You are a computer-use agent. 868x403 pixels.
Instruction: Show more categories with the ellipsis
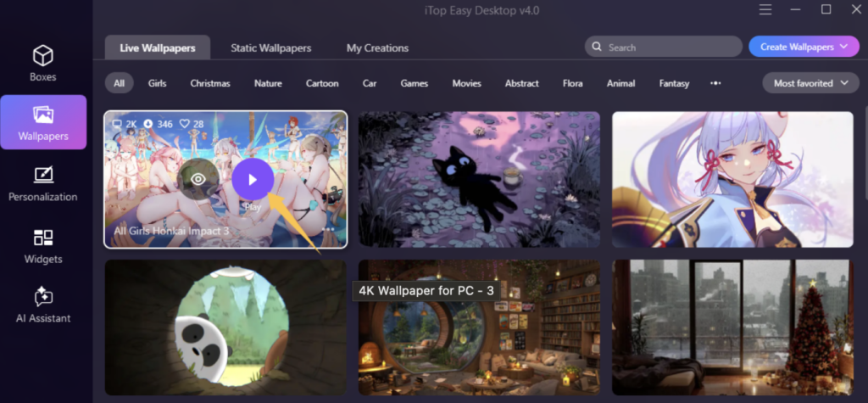point(715,83)
